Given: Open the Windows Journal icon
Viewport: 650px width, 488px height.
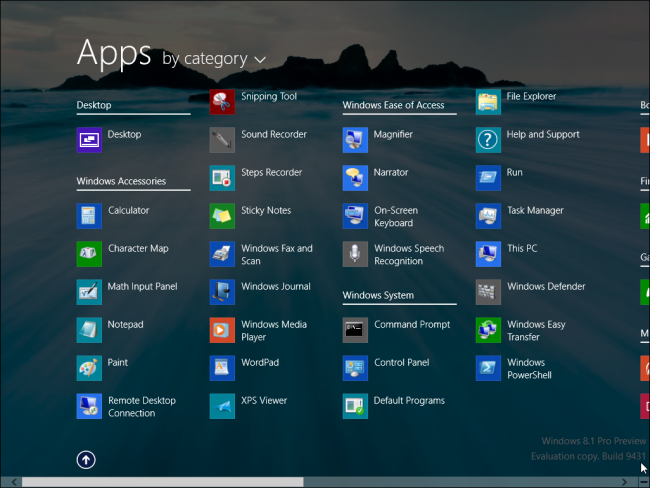Looking at the screenshot, I should pos(222,292).
